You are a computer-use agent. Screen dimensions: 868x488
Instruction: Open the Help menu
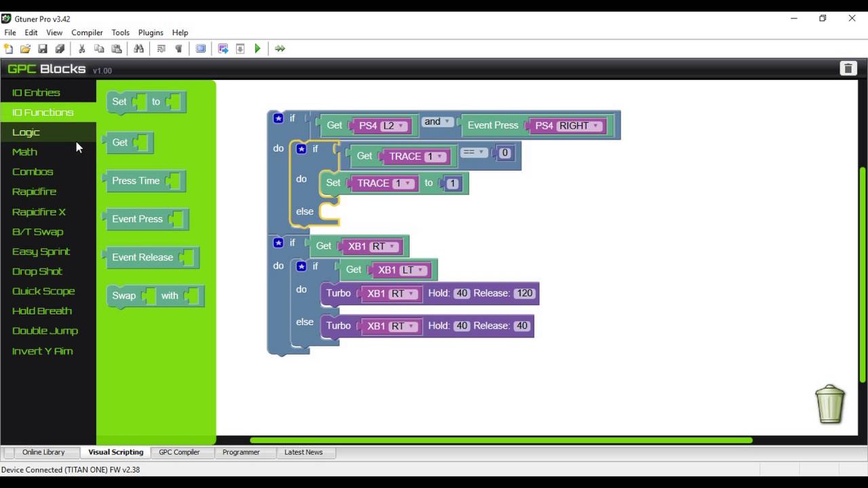pyautogui.click(x=180, y=33)
